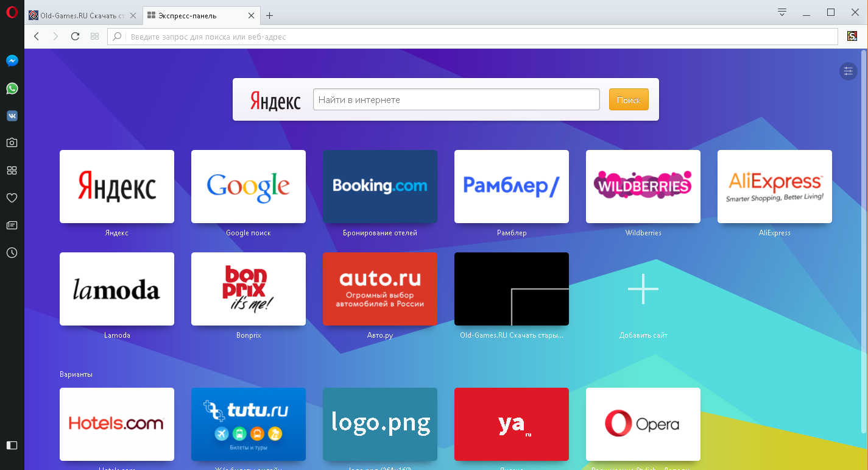Open the Booking.com speed dial tile

click(x=380, y=187)
